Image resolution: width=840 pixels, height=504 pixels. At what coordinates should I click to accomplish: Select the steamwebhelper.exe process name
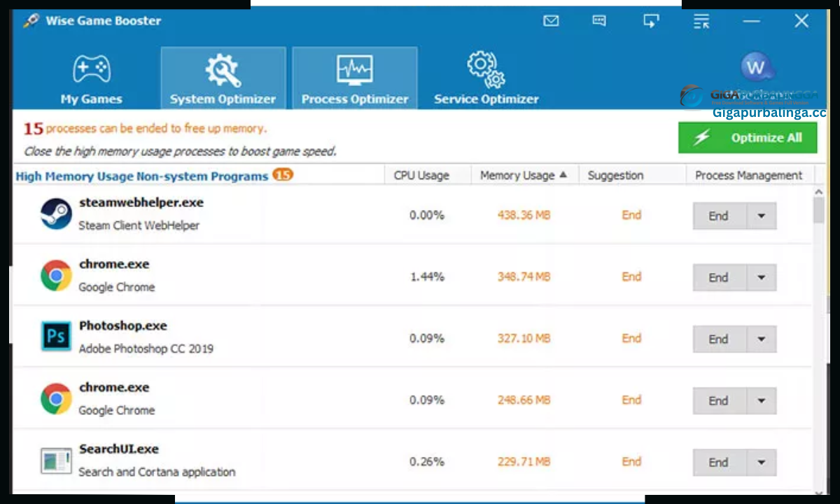tap(141, 202)
